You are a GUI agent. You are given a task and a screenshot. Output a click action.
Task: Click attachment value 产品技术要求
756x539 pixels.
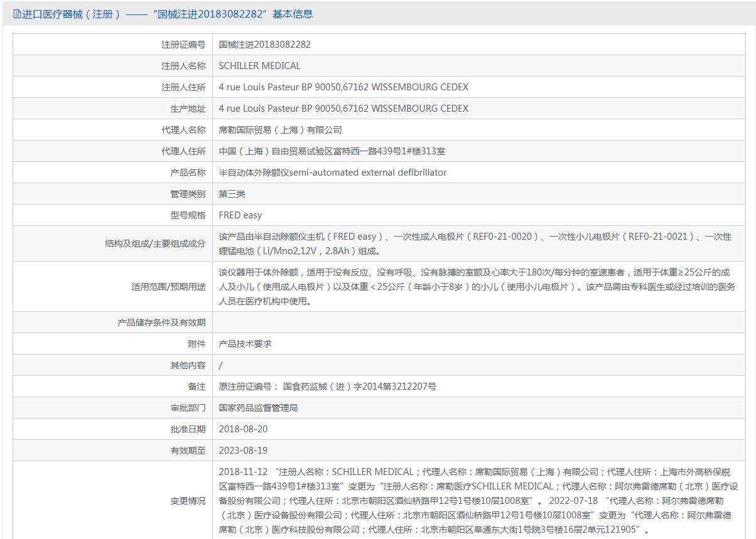click(x=245, y=344)
